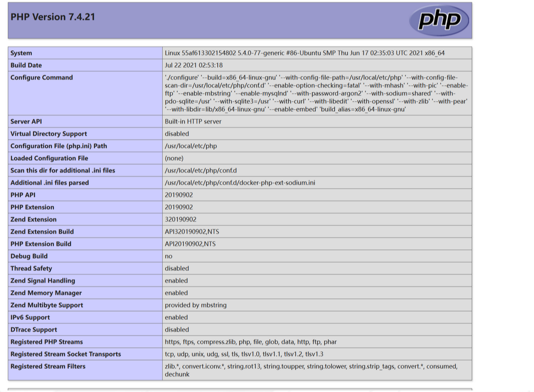Click the PHP logo in the header
534x392 pixels.
coord(439,21)
